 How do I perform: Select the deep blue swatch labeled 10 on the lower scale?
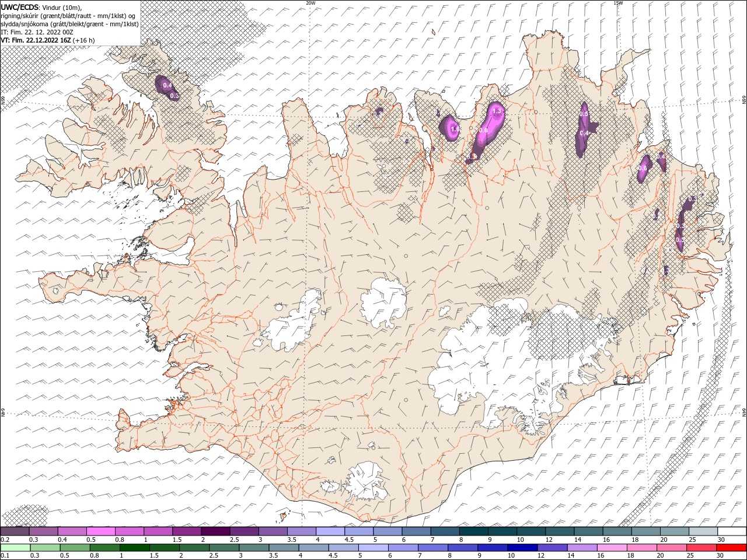click(522, 548)
